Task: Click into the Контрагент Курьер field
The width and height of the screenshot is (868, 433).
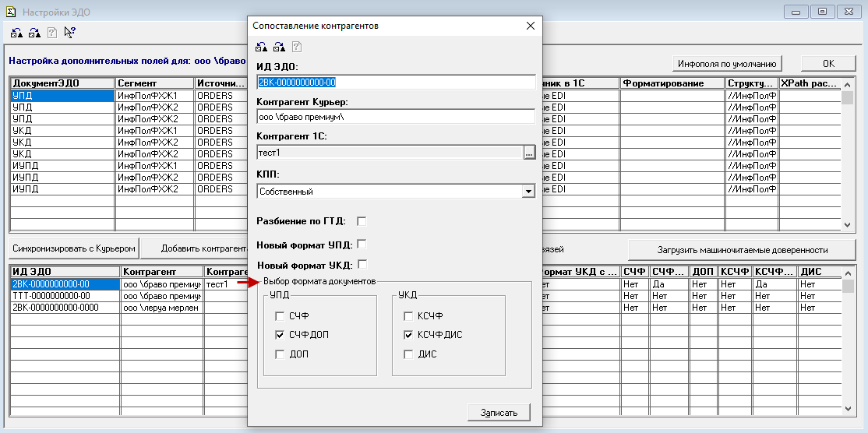Action: click(396, 117)
